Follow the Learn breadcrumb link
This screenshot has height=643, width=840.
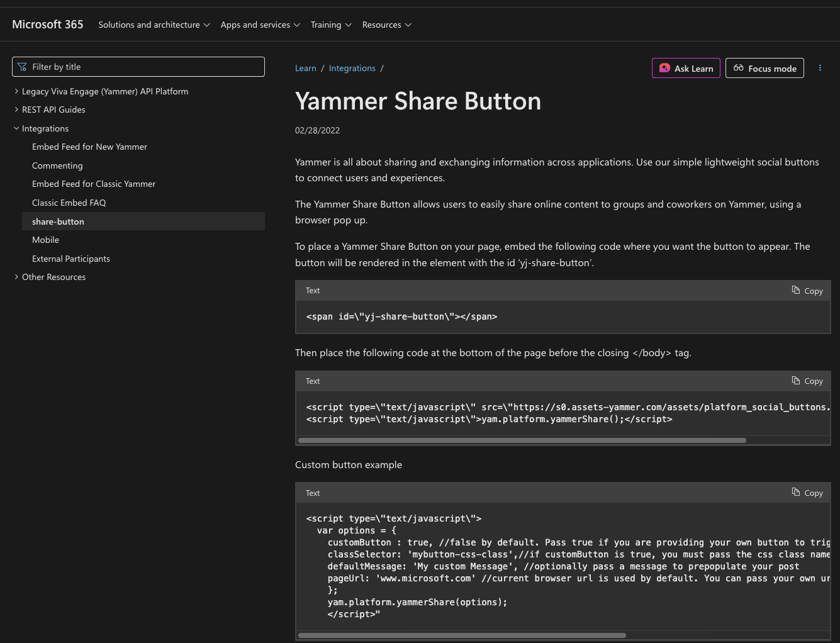point(306,67)
